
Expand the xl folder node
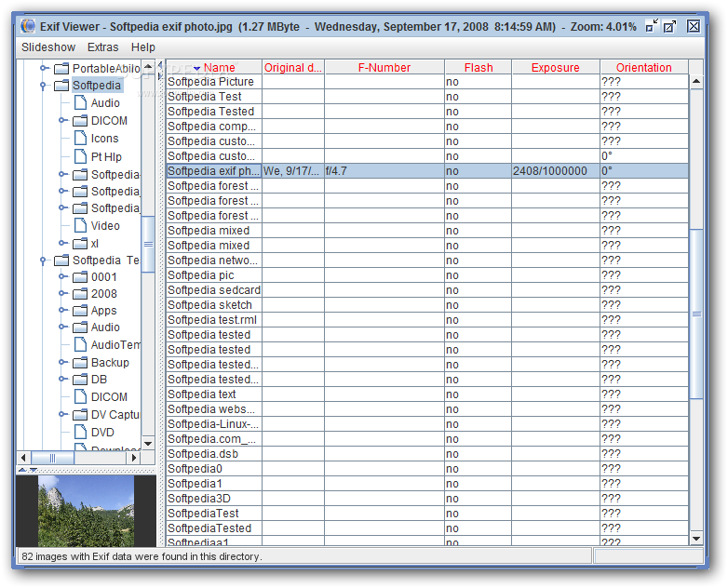pos(62,243)
